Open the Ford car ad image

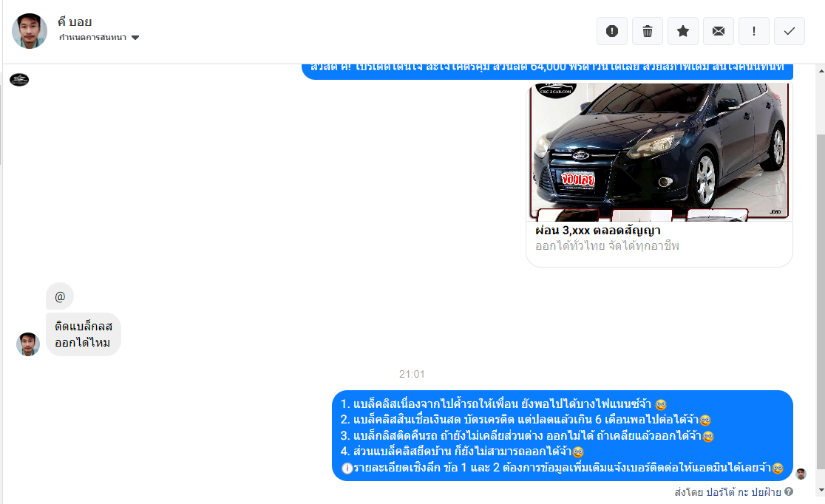(x=659, y=151)
